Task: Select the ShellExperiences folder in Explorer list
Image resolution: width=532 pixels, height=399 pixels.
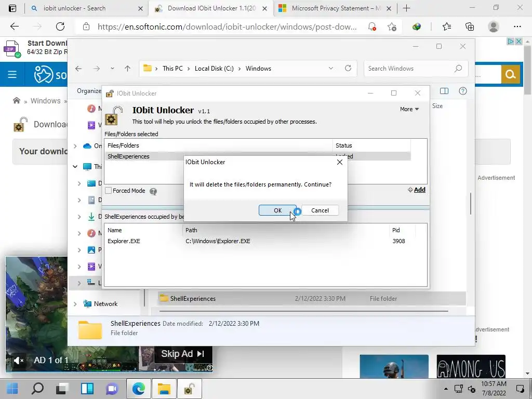Action: (312, 299)
